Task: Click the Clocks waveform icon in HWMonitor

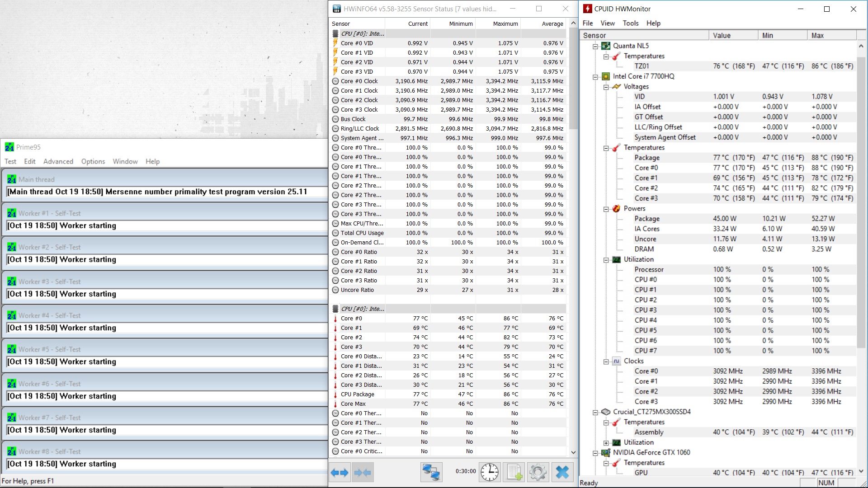Action: point(616,361)
